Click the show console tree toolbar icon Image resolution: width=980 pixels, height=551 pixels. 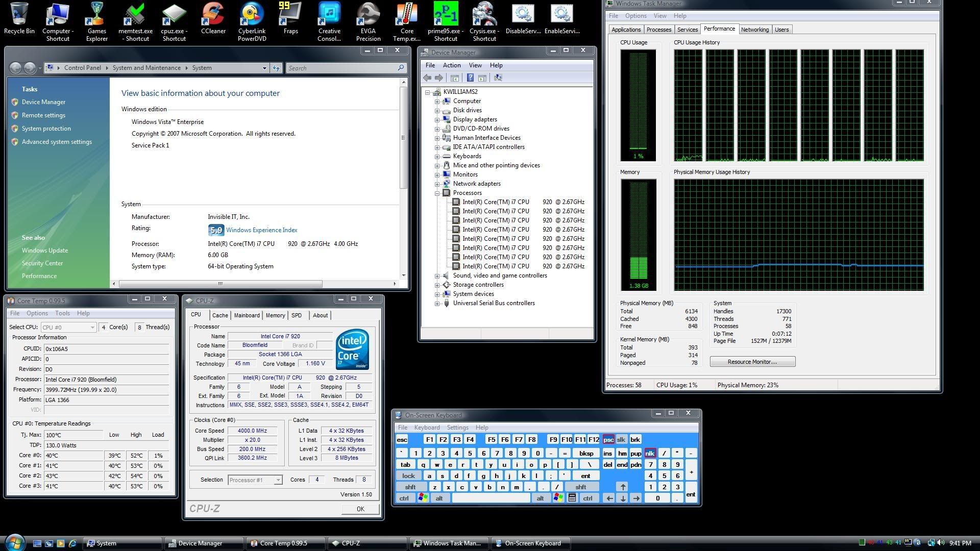(454, 78)
